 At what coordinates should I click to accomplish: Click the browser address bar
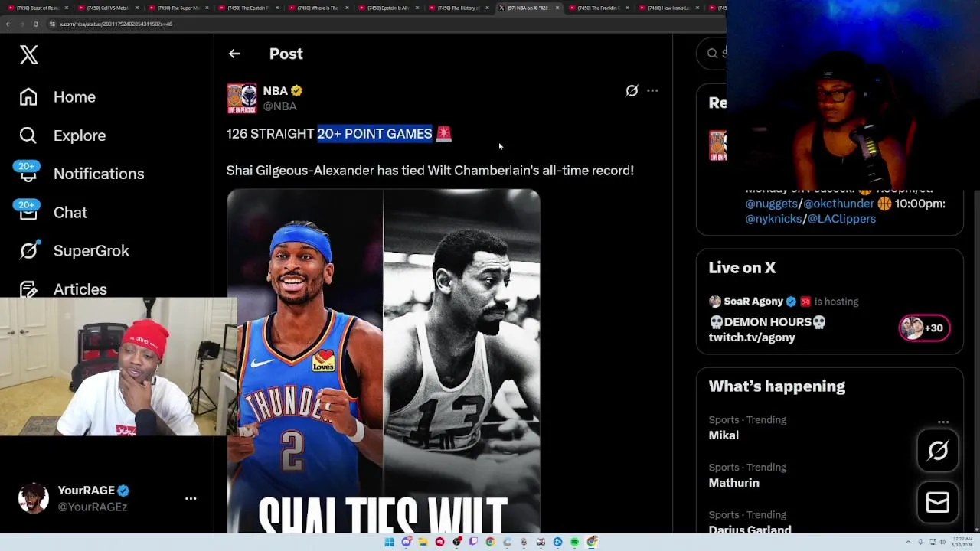pos(383,24)
